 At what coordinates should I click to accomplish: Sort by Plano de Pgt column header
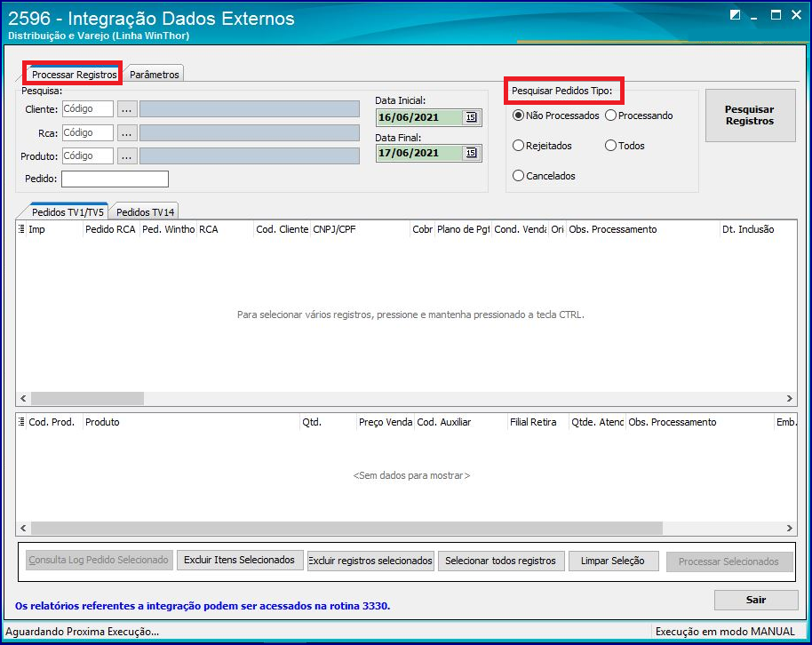(x=464, y=229)
